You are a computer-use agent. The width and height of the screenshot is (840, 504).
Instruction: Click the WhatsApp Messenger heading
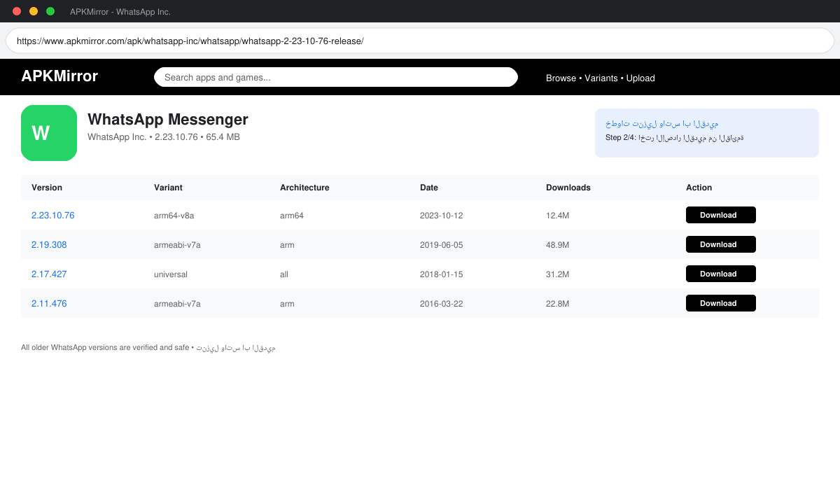pyautogui.click(x=168, y=120)
